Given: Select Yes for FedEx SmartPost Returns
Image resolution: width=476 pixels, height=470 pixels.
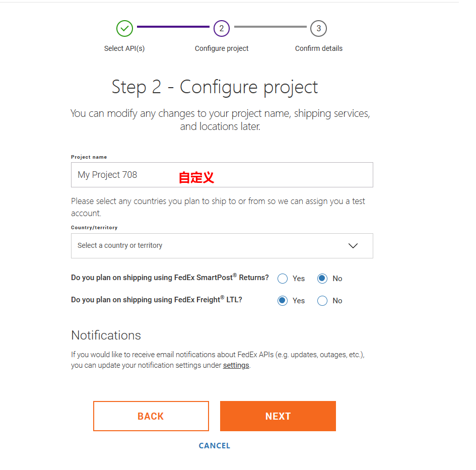Looking at the screenshot, I should tap(283, 279).
